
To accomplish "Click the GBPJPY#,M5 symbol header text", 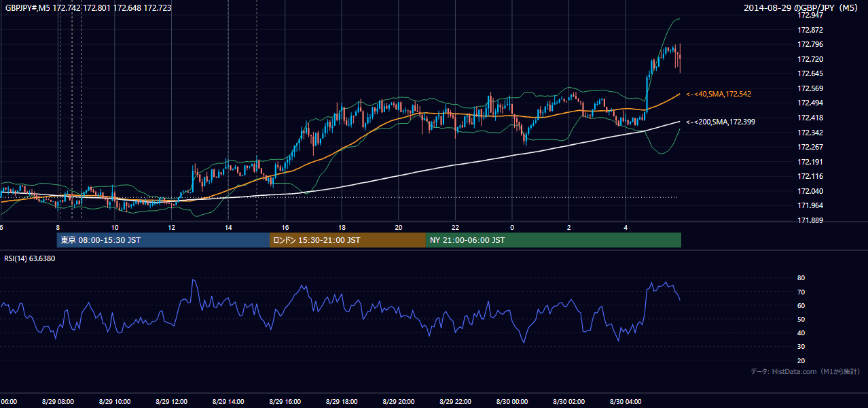I will point(88,7).
